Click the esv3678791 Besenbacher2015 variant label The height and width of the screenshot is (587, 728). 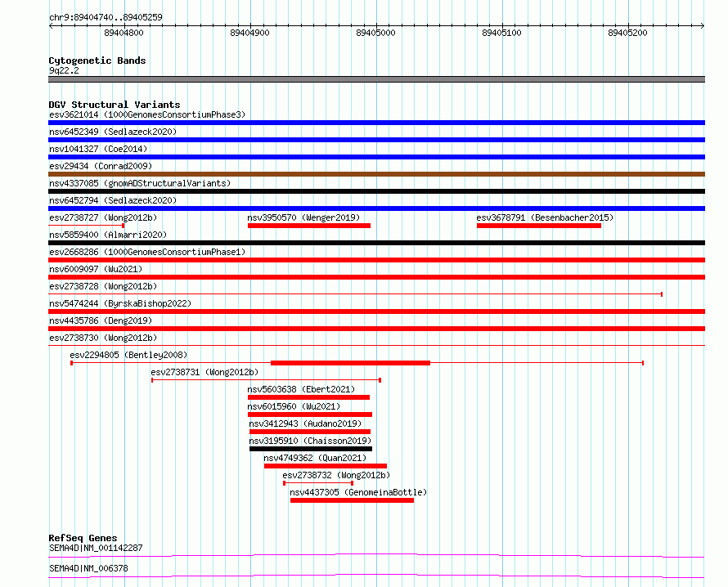tap(545, 217)
